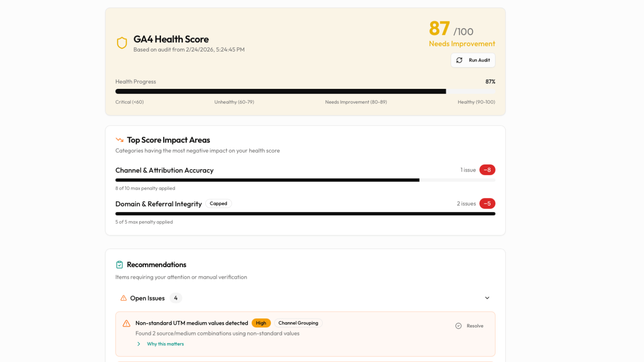Click Non-standard UTM medium values detected title

192,323
